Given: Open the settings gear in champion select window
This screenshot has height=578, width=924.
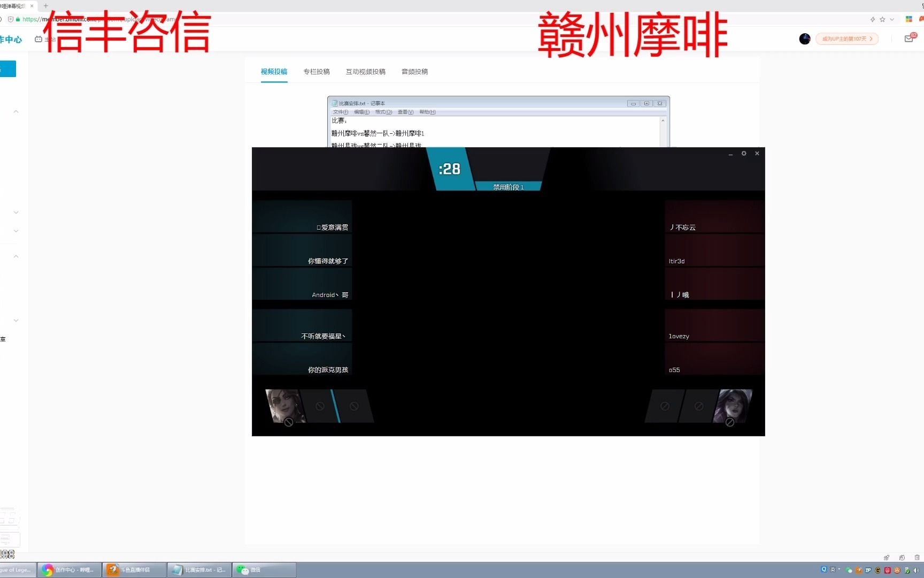Looking at the screenshot, I should 743,154.
